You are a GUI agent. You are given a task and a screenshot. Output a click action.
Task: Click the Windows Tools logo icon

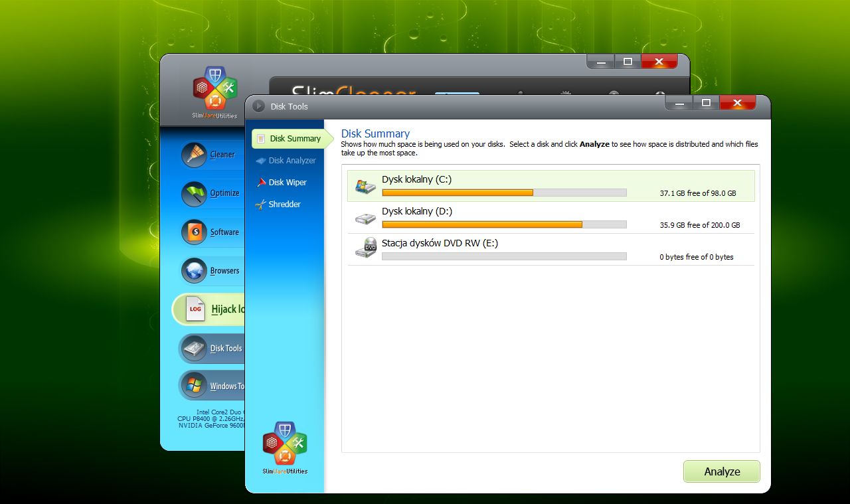(195, 386)
